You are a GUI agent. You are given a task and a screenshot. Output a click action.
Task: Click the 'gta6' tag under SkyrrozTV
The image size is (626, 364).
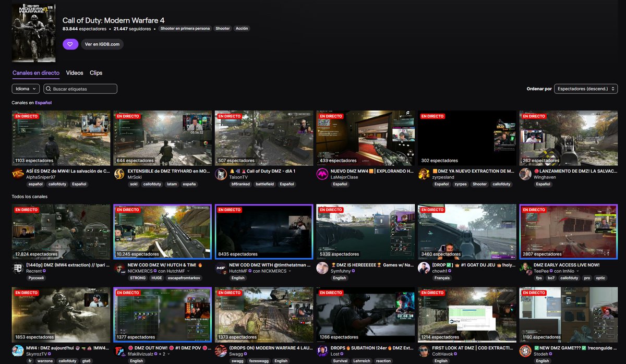tap(86, 360)
